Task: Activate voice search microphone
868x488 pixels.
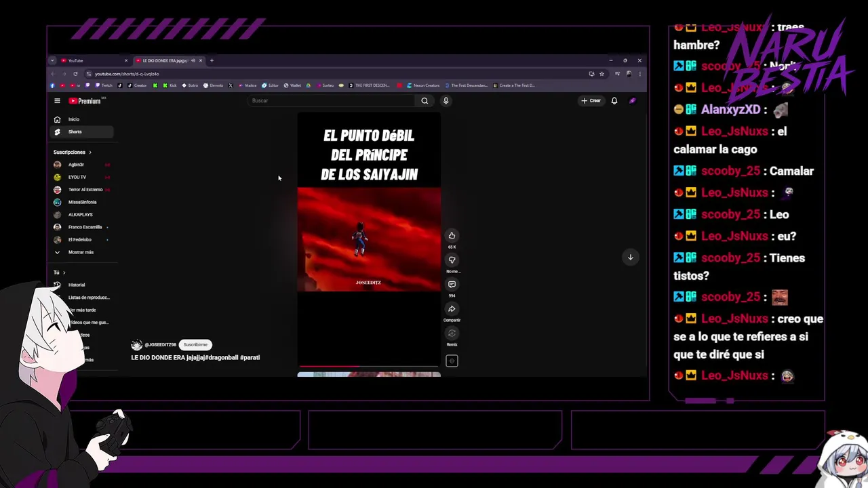Action: pos(446,100)
